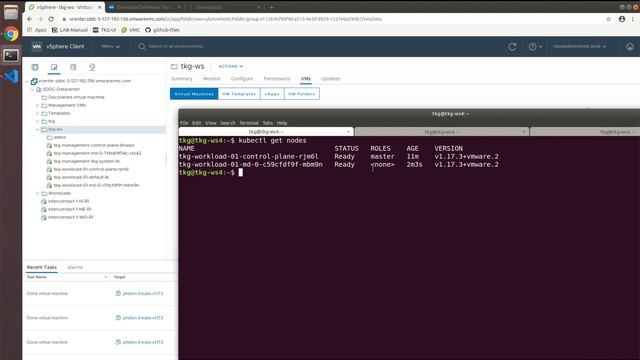Viewport: 640px width, 360px height.
Task: Switch to the second terminal tab
Action: coord(442,132)
